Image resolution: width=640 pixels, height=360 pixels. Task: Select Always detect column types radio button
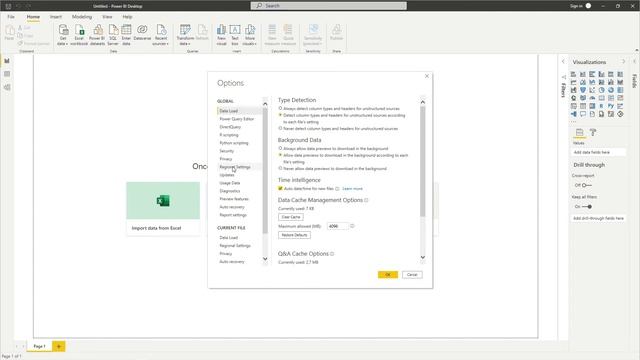[280, 109]
